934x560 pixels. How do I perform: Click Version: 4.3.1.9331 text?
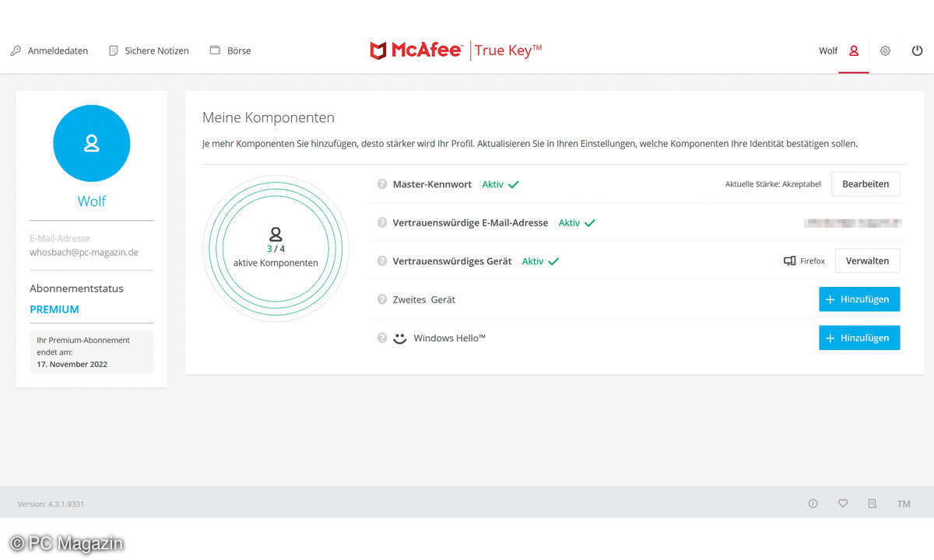(51, 504)
